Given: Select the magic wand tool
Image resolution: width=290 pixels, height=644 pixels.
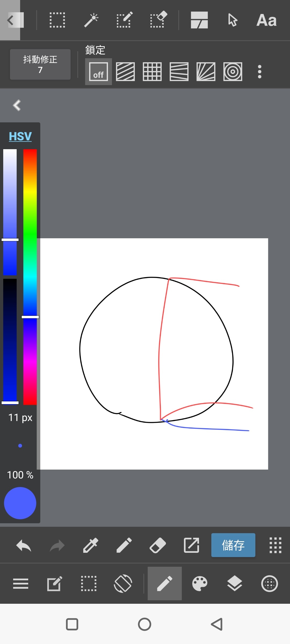Looking at the screenshot, I should (91, 20).
